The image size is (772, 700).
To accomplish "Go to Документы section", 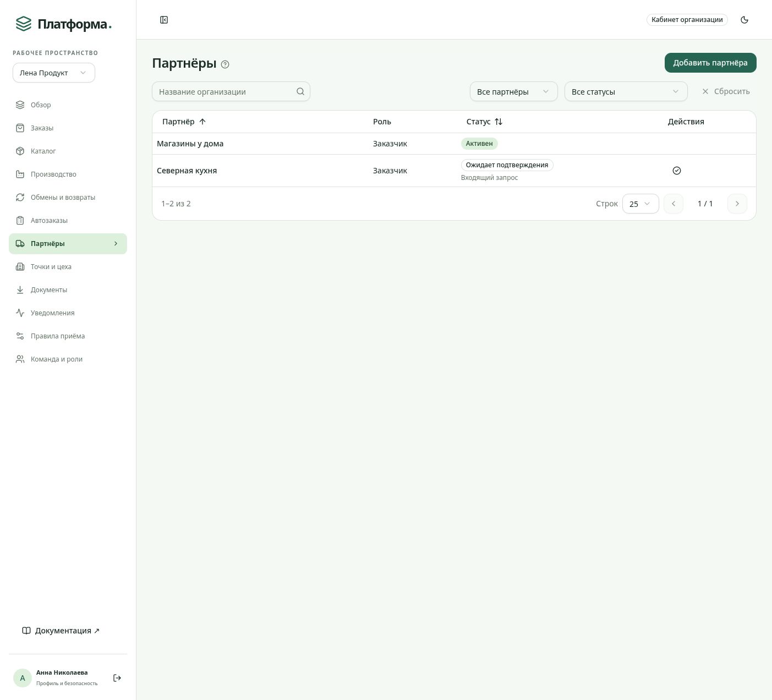I will (68, 289).
